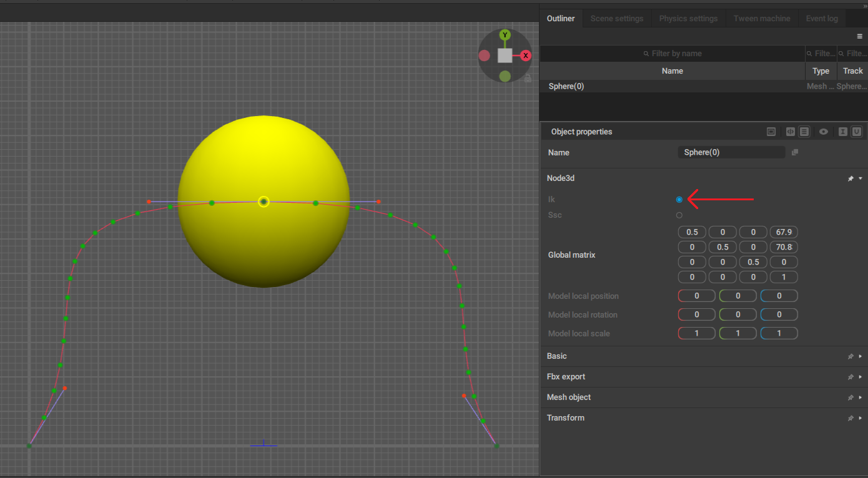This screenshot has width=868, height=478.
Task: Pin the Fbx export section
Action: [x=851, y=377]
